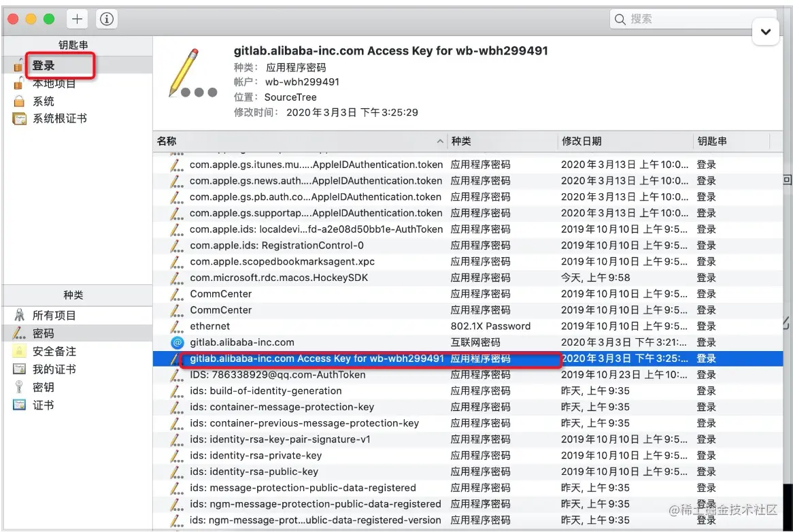Select the gitlab.alibaba-inc.com 互联网密码 row
The width and height of the screenshot is (793, 532).
click(x=468, y=342)
